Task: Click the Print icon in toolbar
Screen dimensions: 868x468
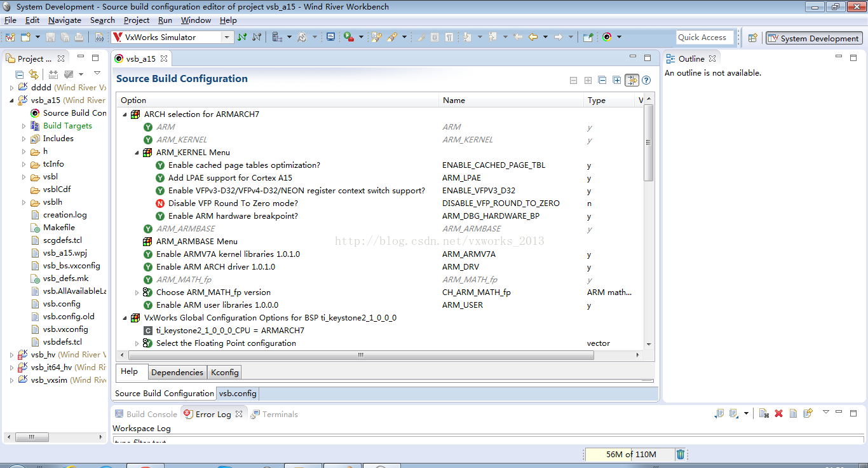Action: pos(79,37)
